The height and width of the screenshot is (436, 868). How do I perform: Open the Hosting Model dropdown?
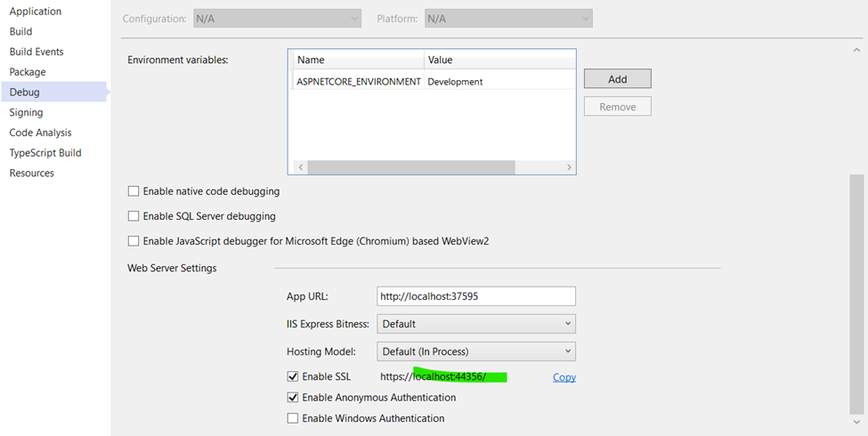pos(476,351)
